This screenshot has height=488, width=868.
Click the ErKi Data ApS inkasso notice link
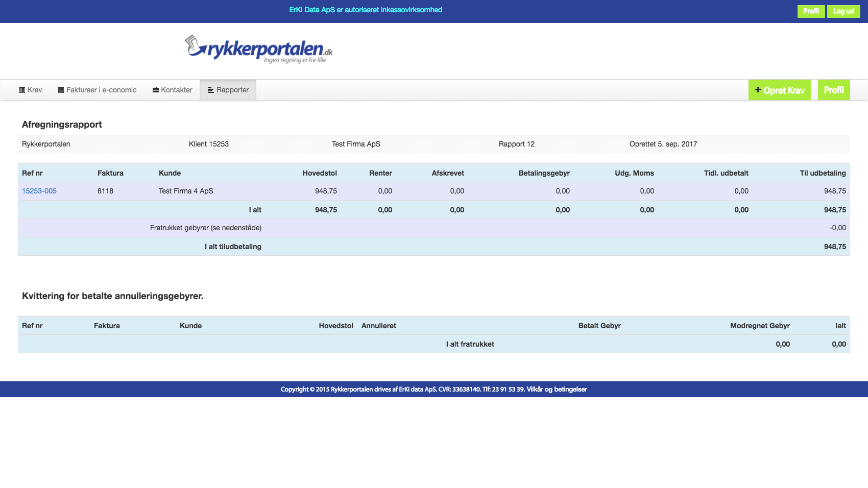coord(366,10)
